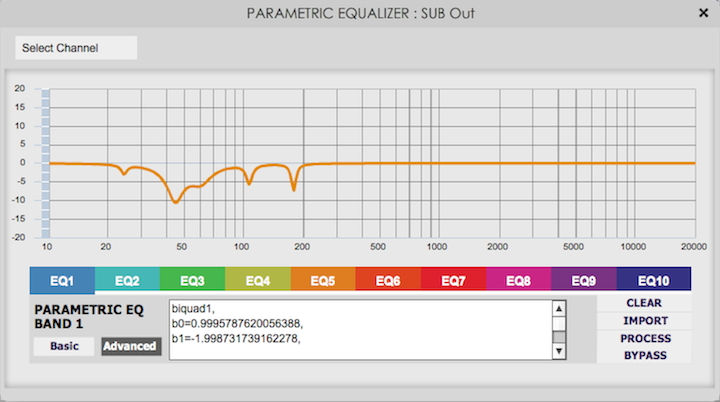This screenshot has width=720, height=402.
Task: Switch to the EQ10 band tab
Action: coord(653,279)
